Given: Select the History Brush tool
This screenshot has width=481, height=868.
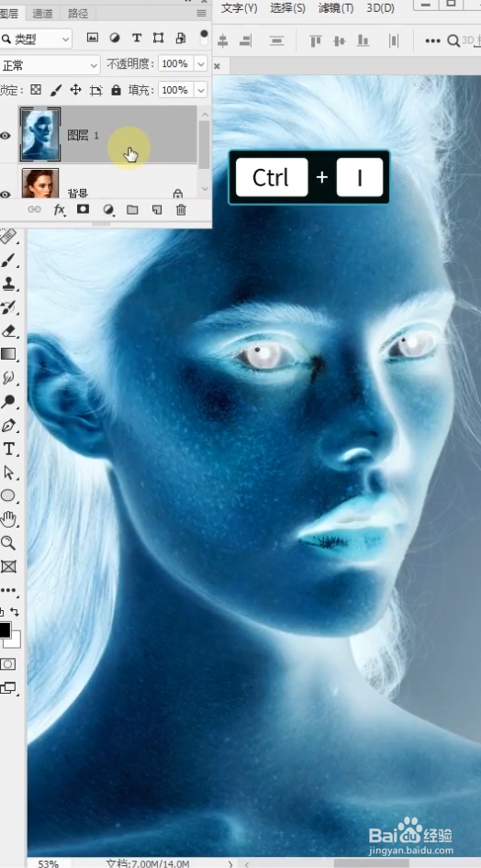Looking at the screenshot, I should pos(7,307).
